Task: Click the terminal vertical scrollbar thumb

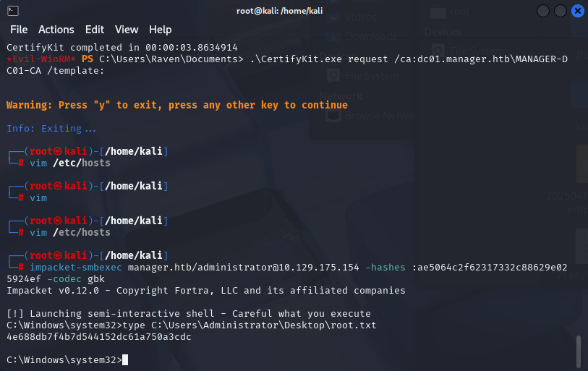Action: pos(579,351)
